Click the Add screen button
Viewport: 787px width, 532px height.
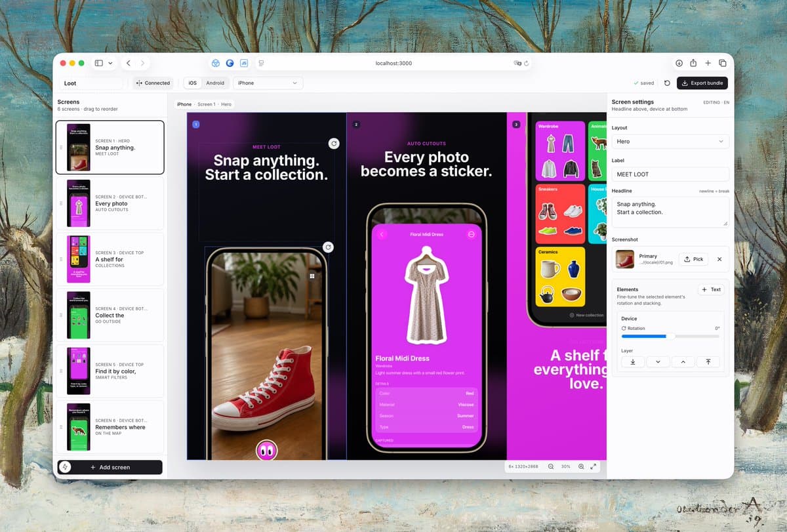coord(110,467)
